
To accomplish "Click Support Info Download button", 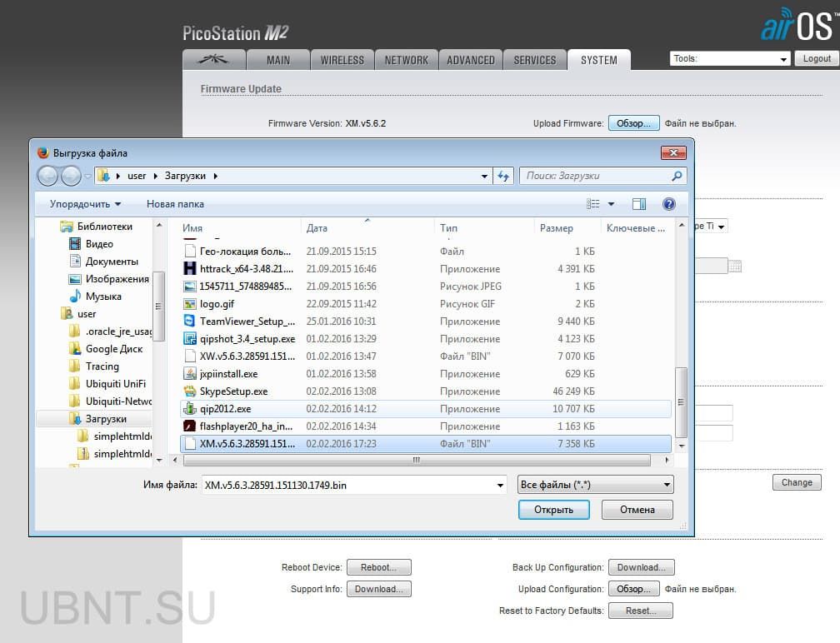I will (x=378, y=589).
